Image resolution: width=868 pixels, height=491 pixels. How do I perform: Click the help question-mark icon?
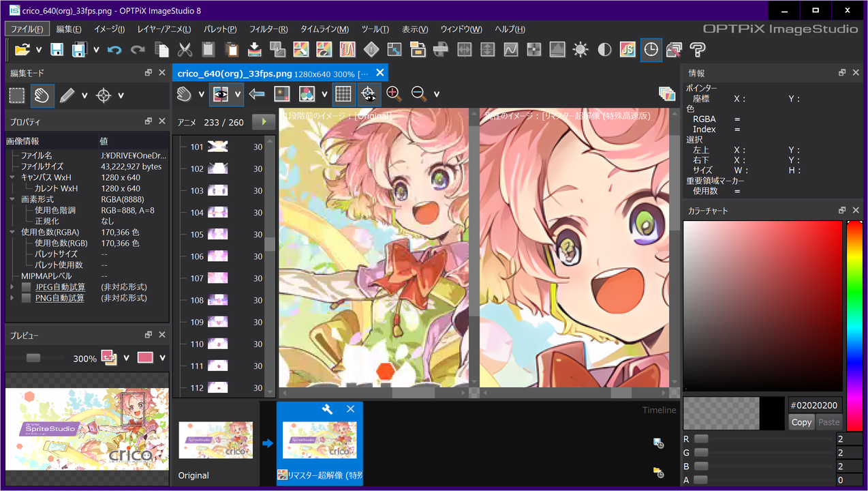point(697,49)
